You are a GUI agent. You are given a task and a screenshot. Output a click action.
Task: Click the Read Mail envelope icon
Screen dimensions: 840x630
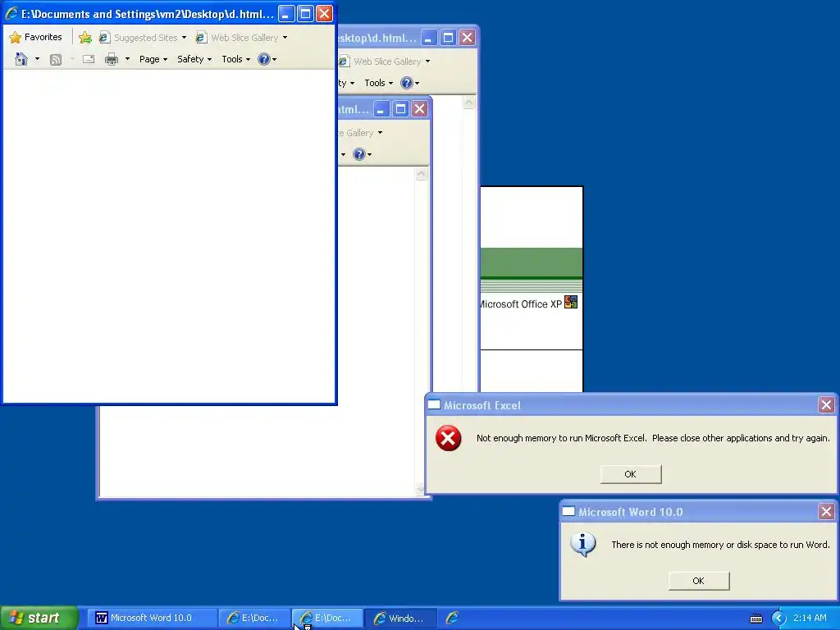click(89, 59)
